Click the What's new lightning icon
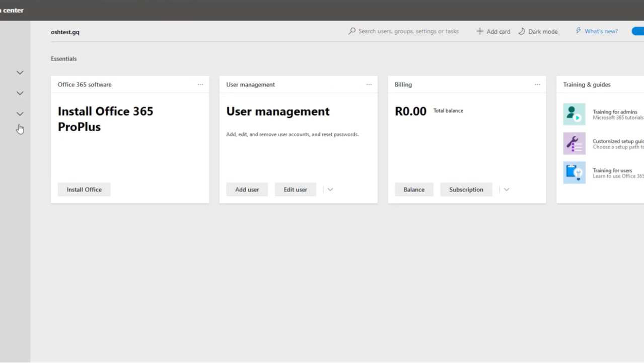Viewport: 644px width, 363px height. click(x=579, y=31)
